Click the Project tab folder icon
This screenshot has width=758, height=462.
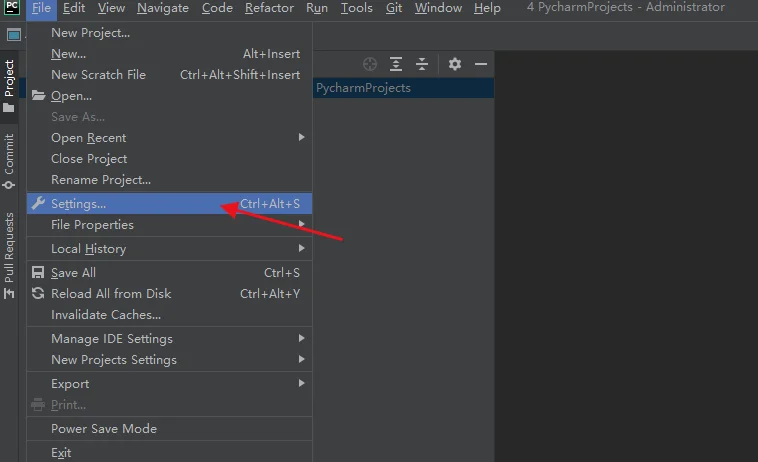coord(9,107)
